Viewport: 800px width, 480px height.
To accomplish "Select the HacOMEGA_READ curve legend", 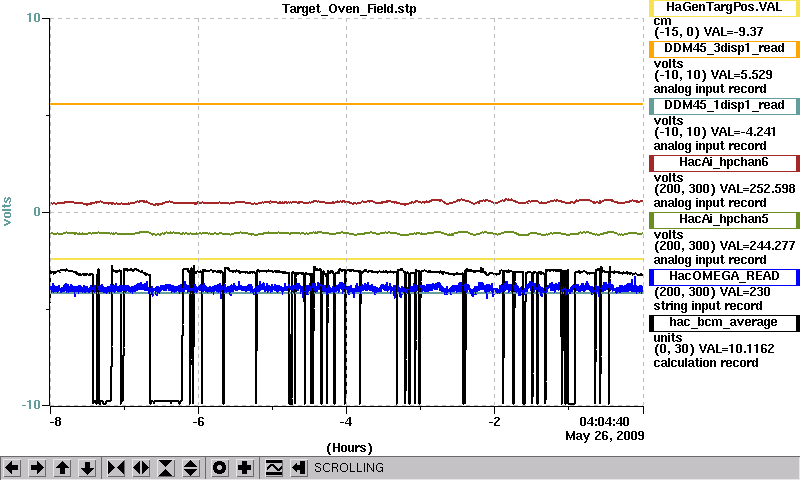I will click(x=724, y=276).
